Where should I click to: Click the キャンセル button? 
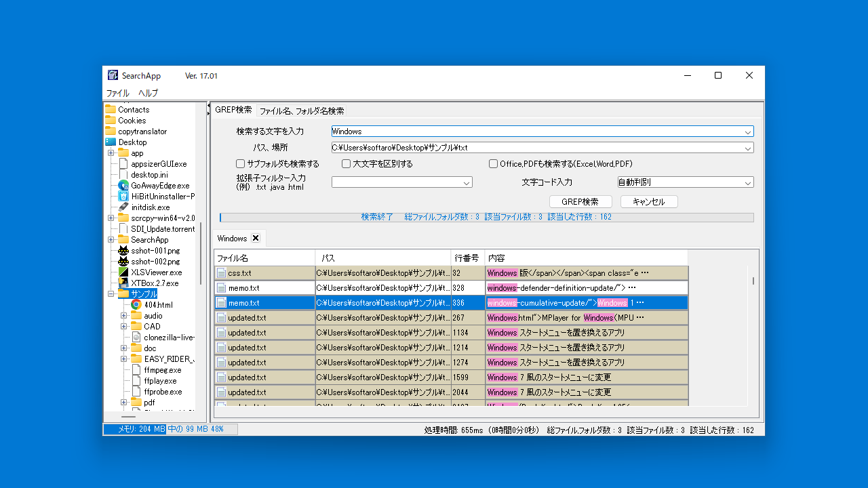coord(649,201)
